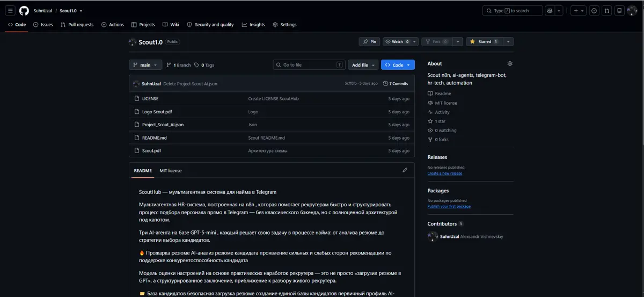Click the fork icon beside 0 forks
This screenshot has height=297, width=644.
point(430,140)
